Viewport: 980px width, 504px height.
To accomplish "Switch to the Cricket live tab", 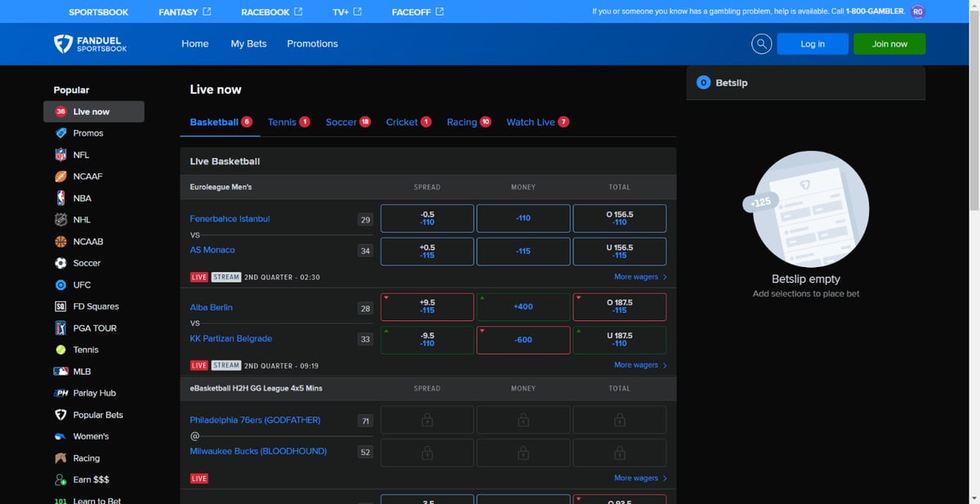I will click(408, 123).
